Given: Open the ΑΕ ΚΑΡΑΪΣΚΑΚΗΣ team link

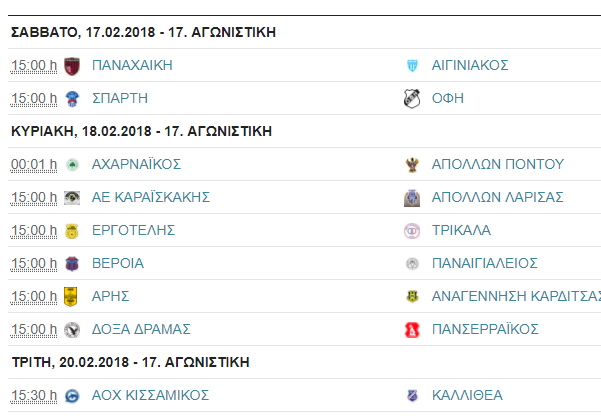Looking at the screenshot, I should [151, 197].
